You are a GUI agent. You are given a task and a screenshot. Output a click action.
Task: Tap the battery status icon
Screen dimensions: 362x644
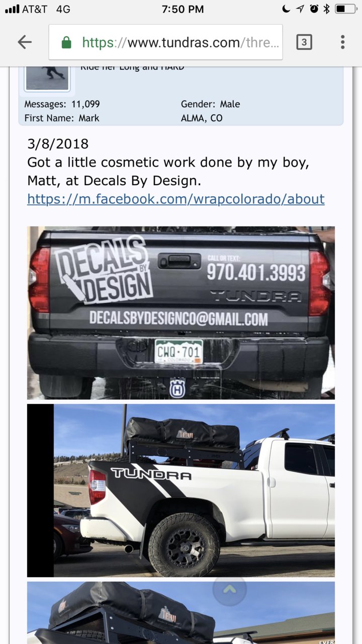pyautogui.click(x=346, y=9)
